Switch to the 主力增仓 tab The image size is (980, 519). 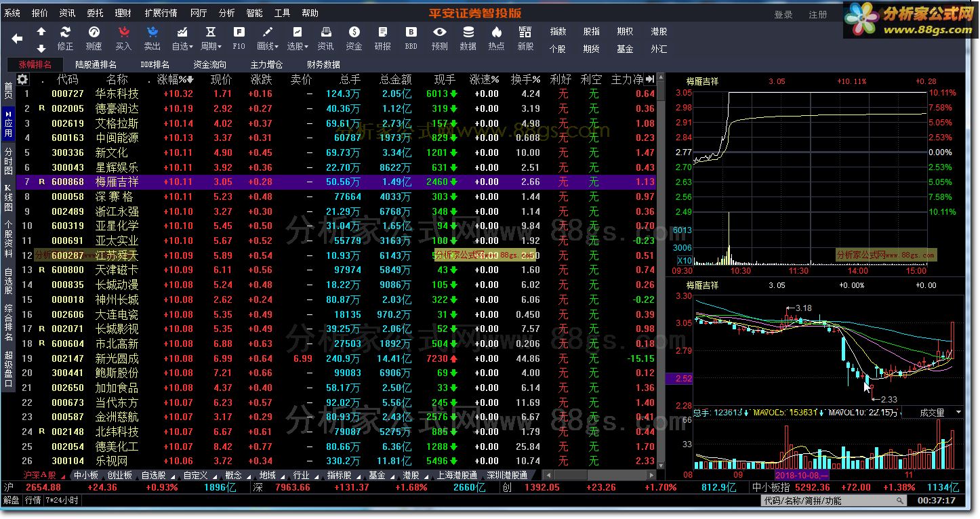pyautogui.click(x=266, y=64)
